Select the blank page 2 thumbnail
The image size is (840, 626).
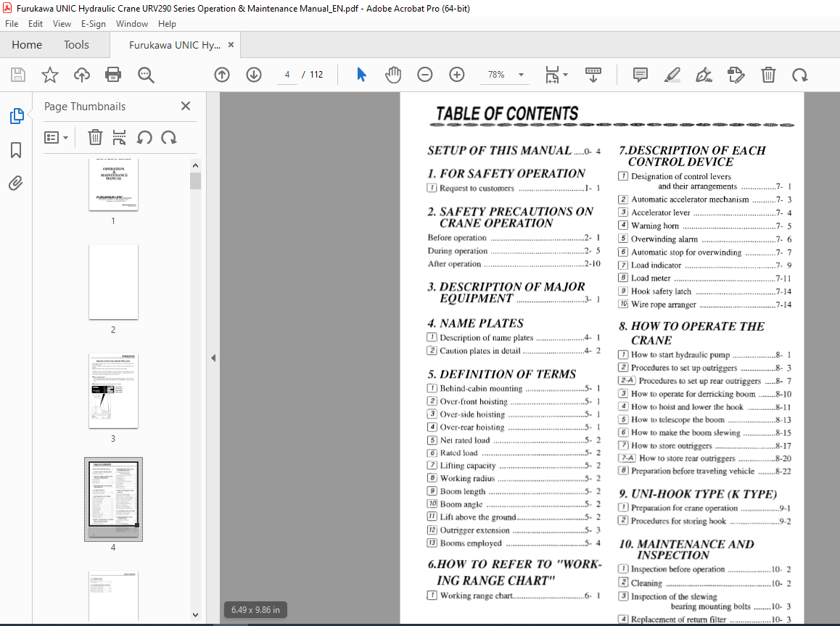click(113, 282)
